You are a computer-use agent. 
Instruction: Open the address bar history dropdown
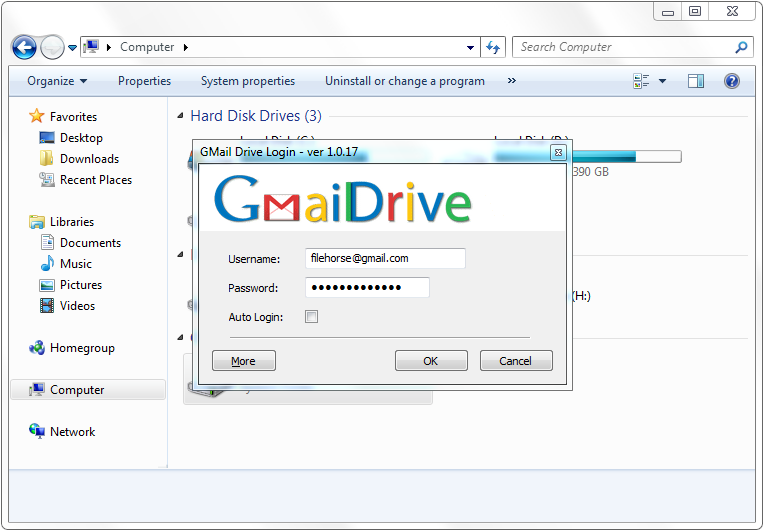coord(470,48)
